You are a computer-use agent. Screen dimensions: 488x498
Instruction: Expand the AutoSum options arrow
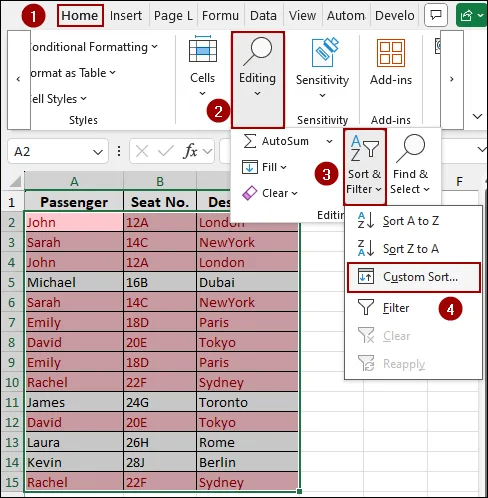pos(329,141)
